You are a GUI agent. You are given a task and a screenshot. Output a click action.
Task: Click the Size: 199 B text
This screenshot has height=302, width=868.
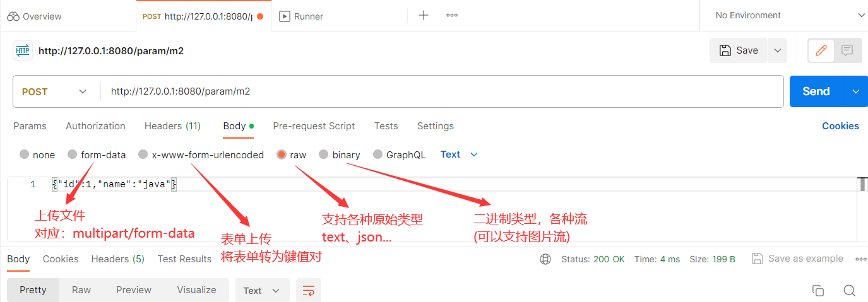[x=712, y=259]
